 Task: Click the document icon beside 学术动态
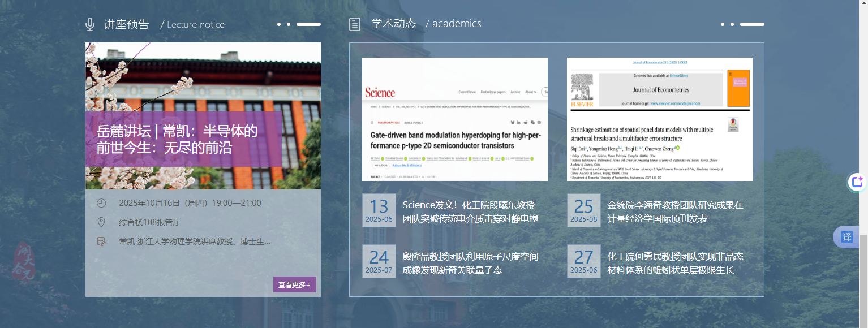point(355,24)
